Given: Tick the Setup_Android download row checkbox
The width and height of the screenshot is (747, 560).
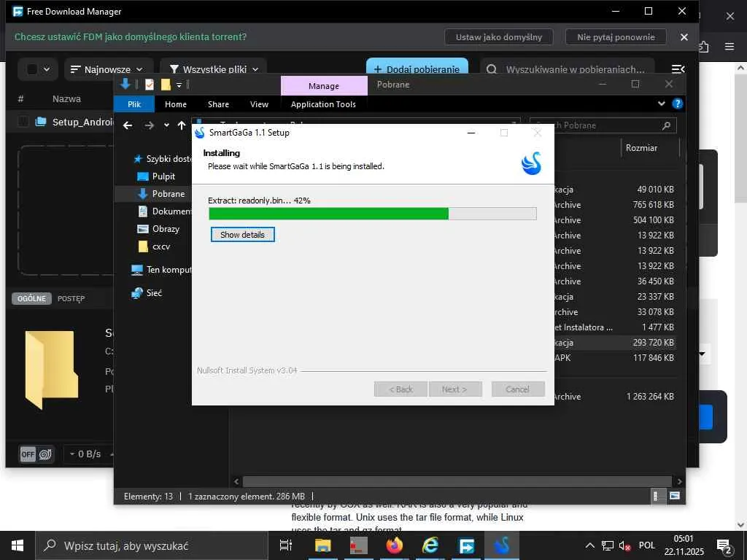Looking at the screenshot, I should click(23, 122).
